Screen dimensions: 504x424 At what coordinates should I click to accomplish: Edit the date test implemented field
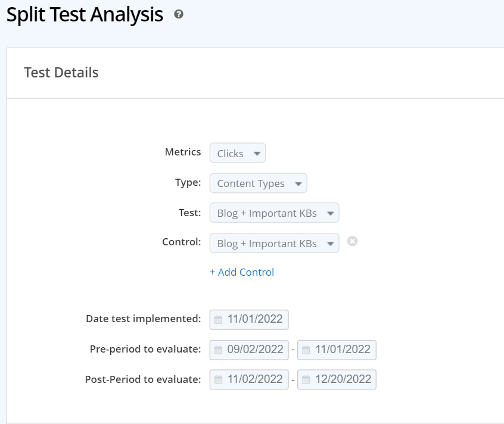[255, 319]
